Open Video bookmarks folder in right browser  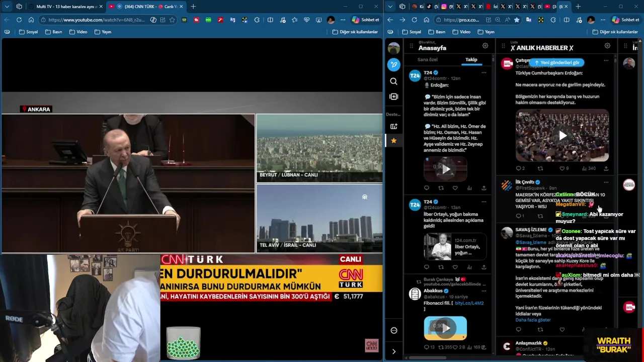click(461, 32)
